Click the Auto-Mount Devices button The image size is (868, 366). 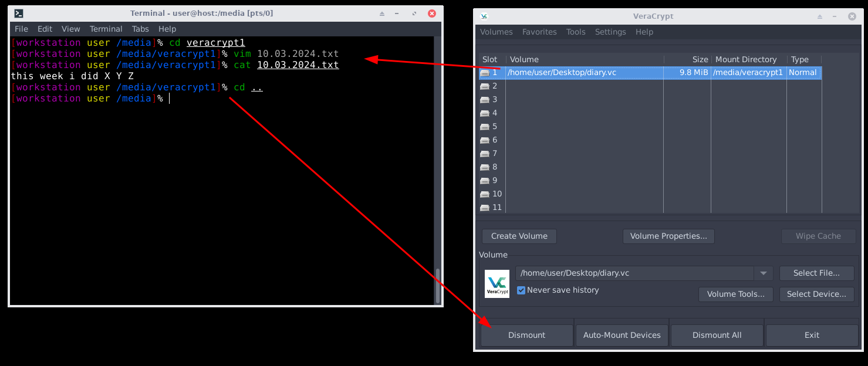pyautogui.click(x=622, y=335)
